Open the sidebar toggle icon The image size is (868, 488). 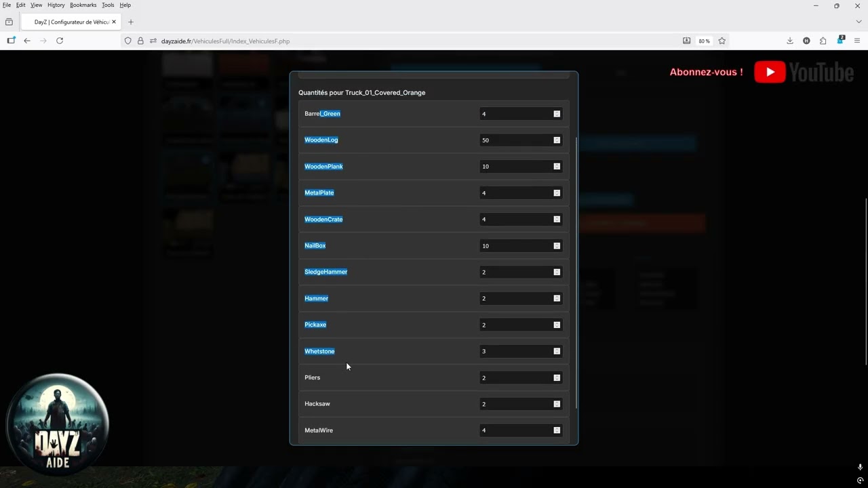(11, 41)
